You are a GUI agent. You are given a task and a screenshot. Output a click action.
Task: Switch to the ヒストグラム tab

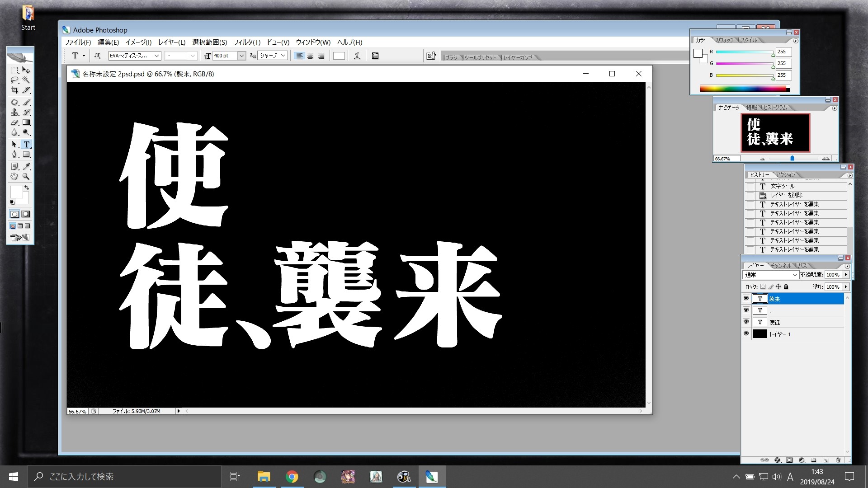click(x=775, y=108)
